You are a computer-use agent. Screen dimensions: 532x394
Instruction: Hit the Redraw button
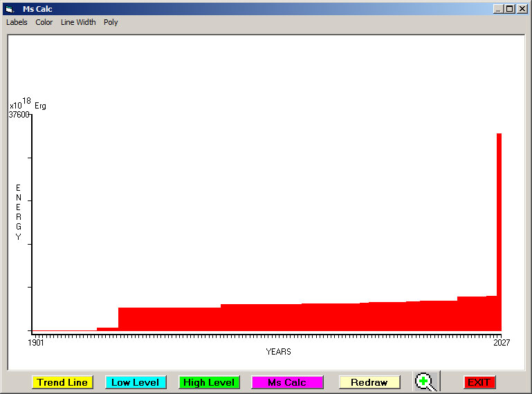pos(369,382)
